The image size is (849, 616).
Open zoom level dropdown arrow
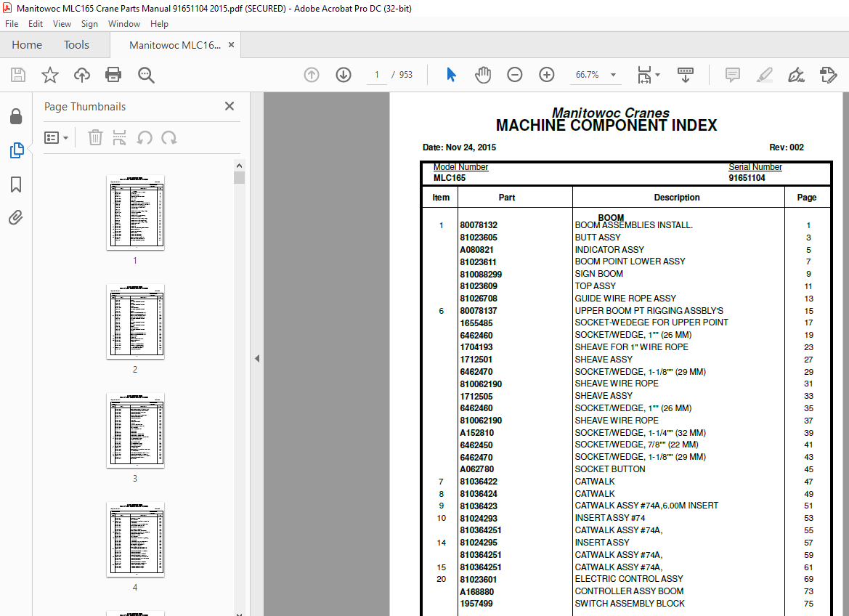pos(614,75)
